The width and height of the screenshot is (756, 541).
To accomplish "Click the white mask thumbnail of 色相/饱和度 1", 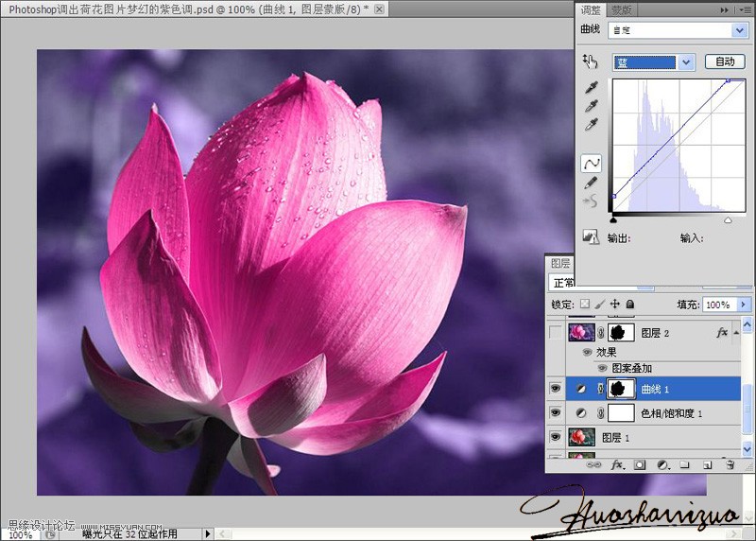I will 621,412.
